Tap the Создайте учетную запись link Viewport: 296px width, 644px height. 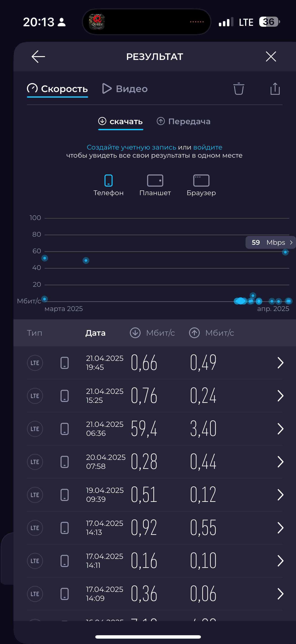(131, 147)
